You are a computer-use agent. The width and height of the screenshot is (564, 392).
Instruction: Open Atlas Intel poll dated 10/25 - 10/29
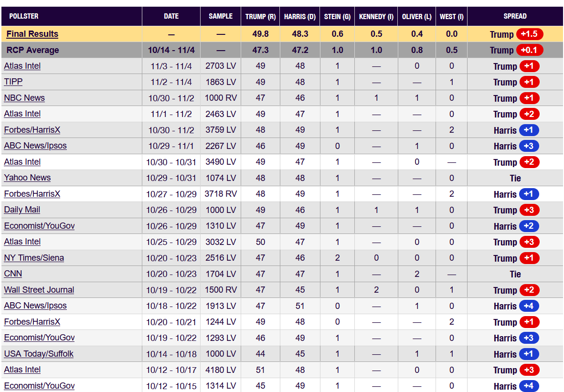22,242
